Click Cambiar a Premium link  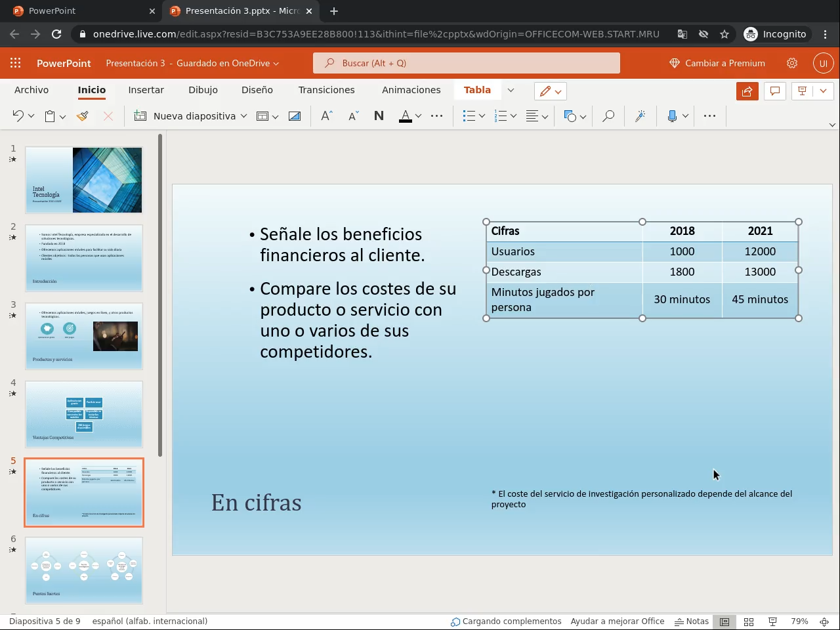(x=717, y=63)
